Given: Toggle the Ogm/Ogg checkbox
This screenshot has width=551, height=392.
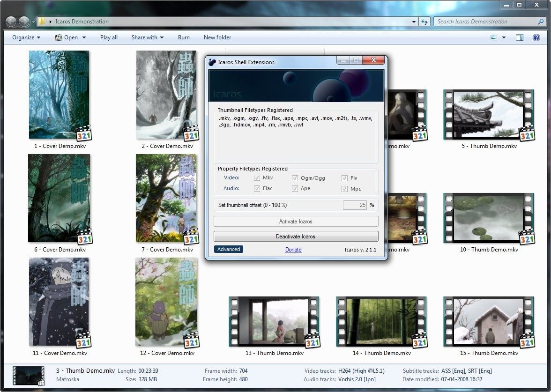Looking at the screenshot, I should (295, 178).
